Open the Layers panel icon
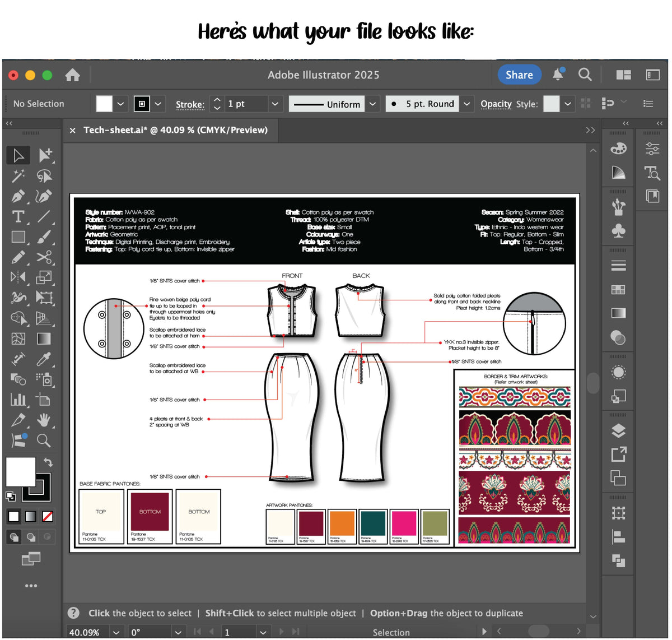 point(618,431)
